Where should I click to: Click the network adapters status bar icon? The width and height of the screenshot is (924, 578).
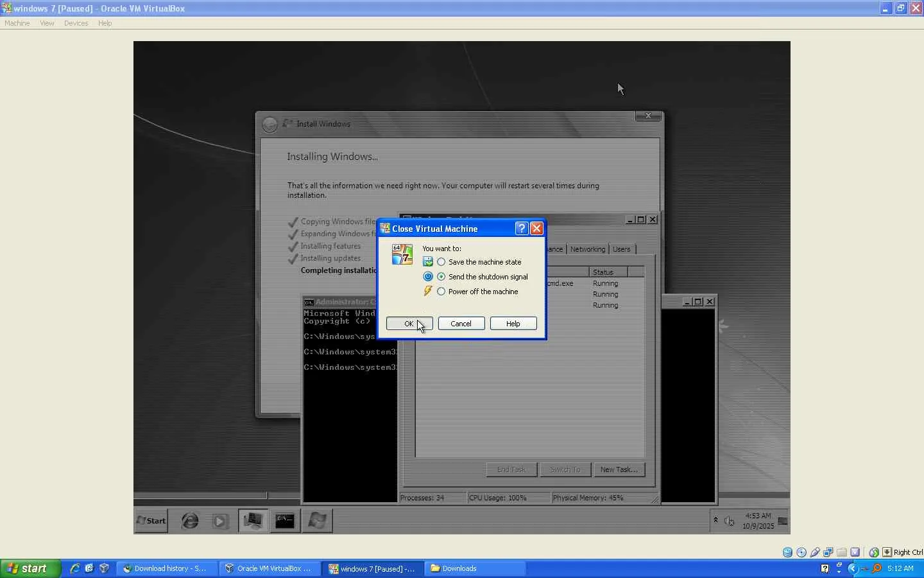click(828, 552)
